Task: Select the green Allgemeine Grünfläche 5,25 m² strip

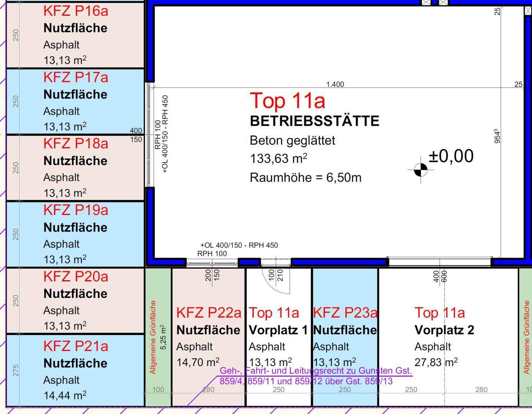Action: coord(158,337)
